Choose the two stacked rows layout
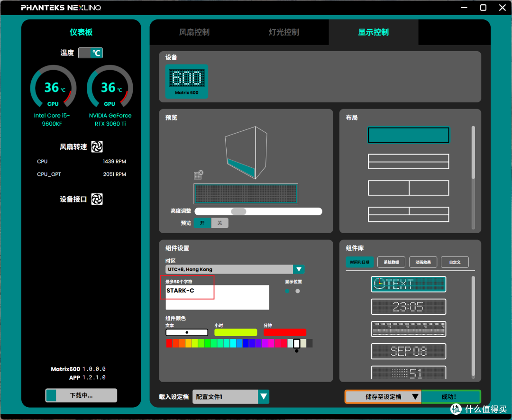Screen dimensions: 512x420 408,161
